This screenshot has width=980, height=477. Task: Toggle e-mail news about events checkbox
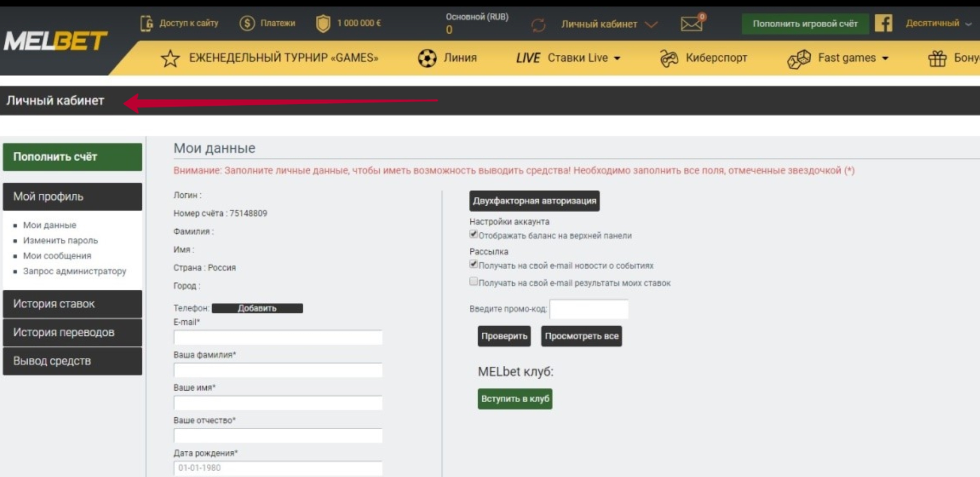pos(473,264)
